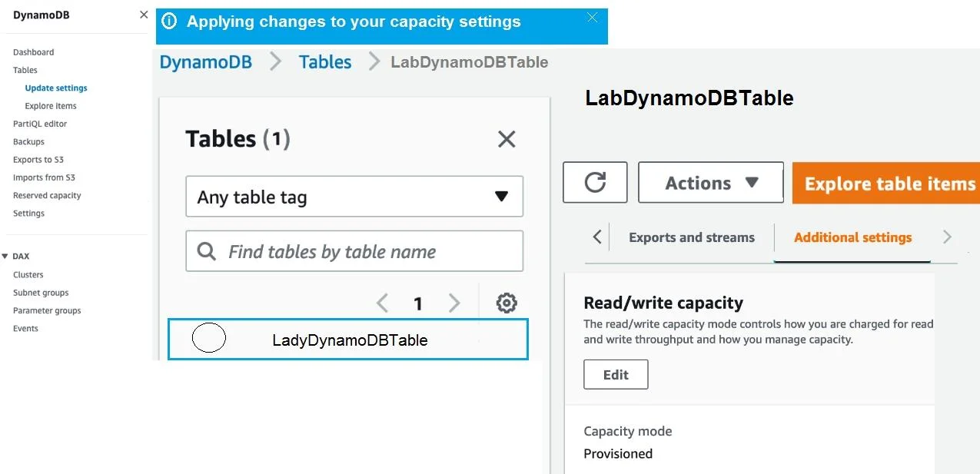Close the DynamoDB sidebar navigation
Image resolution: width=980 pixels, height=474 pixels.
tap(144, 15)
